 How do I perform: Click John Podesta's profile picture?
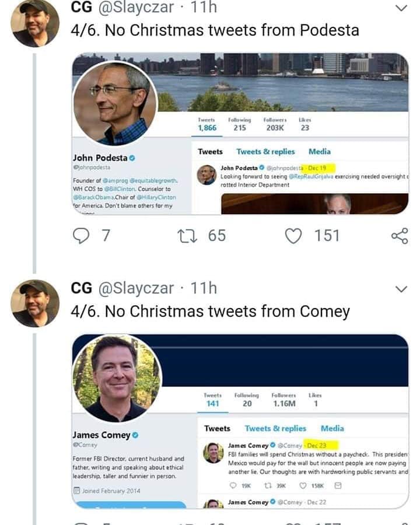click(x=114, y=103)
